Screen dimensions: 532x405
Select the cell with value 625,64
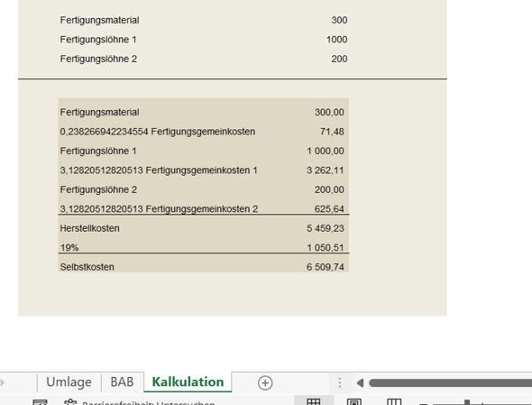[329, 208]
